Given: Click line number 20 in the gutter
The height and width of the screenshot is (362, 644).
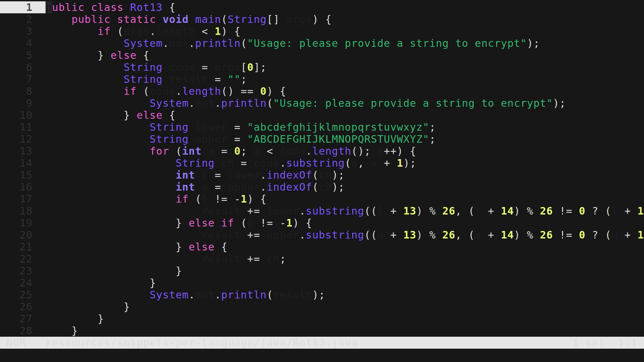Looking at the screenshot, I should coord(26,235).
